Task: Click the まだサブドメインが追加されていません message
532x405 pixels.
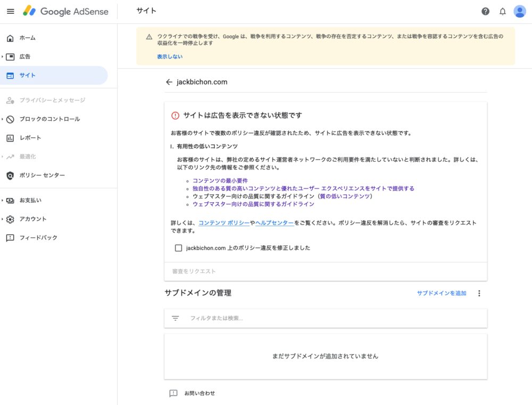Action: click(325, 356)
